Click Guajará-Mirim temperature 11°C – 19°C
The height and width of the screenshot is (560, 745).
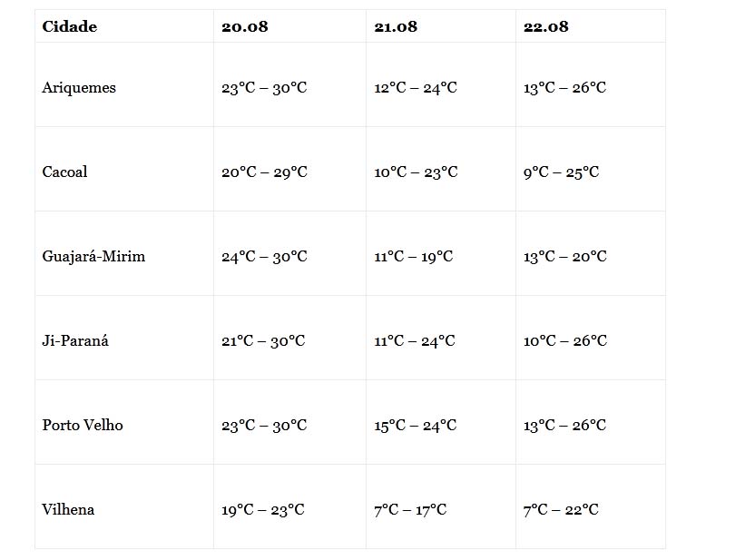coord(413,257)
